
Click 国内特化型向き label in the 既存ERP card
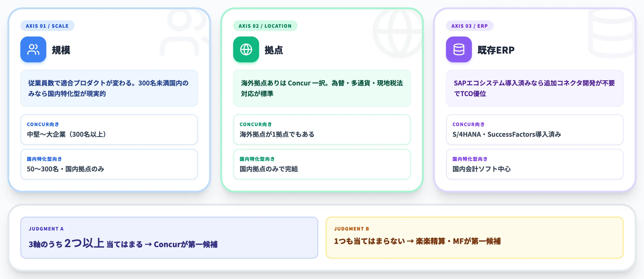(x=470, y=159)
